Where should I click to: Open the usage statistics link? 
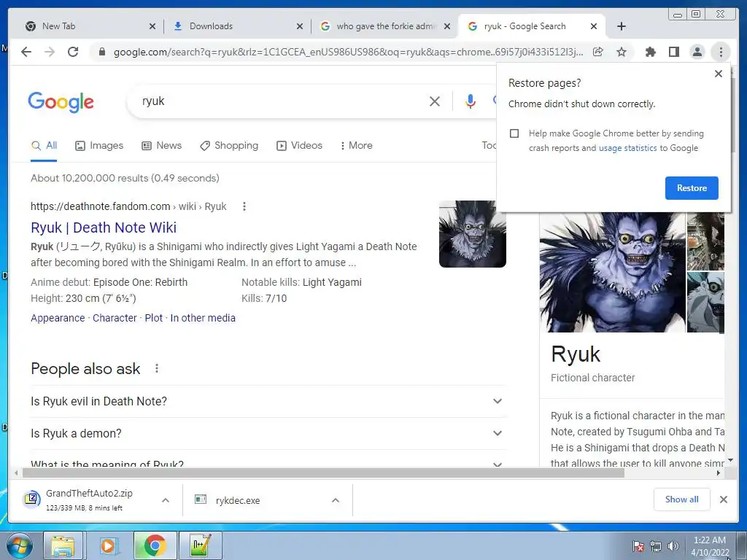[627, 148]
